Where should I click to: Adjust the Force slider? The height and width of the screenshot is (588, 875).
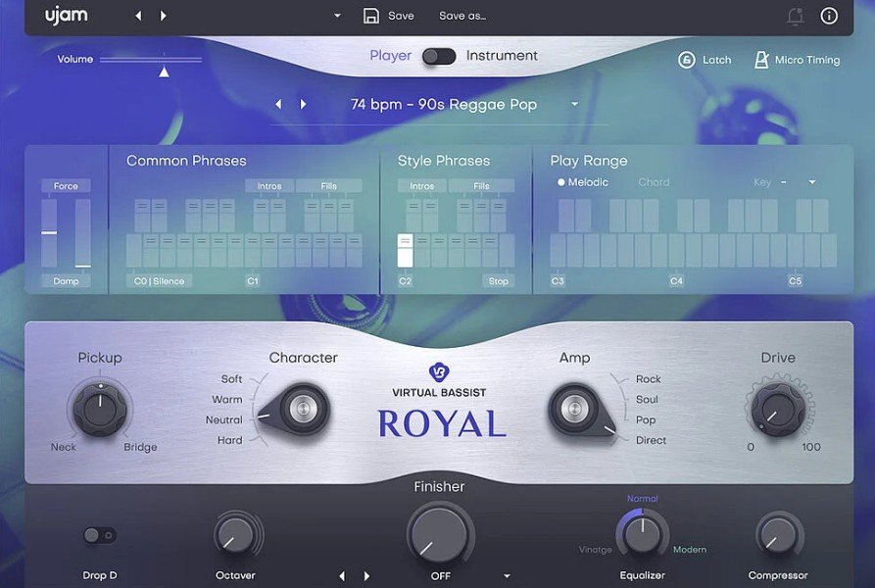point(49,232)
